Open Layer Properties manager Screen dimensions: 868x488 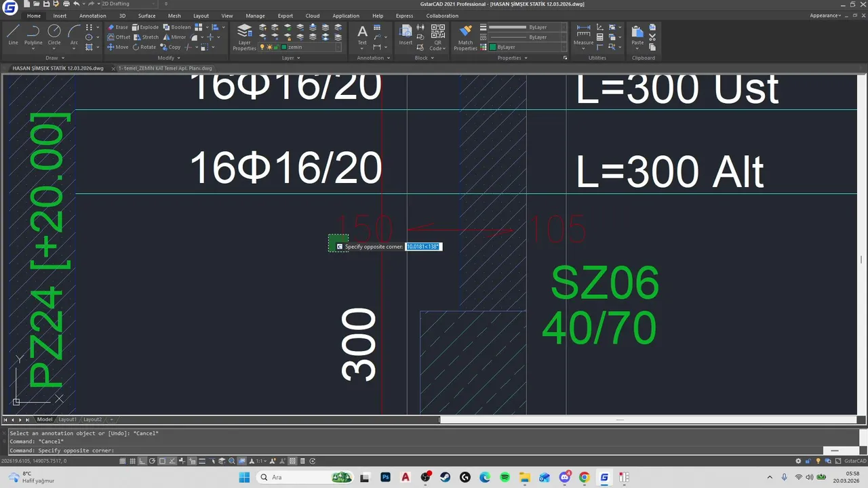(x=244, y=37)
